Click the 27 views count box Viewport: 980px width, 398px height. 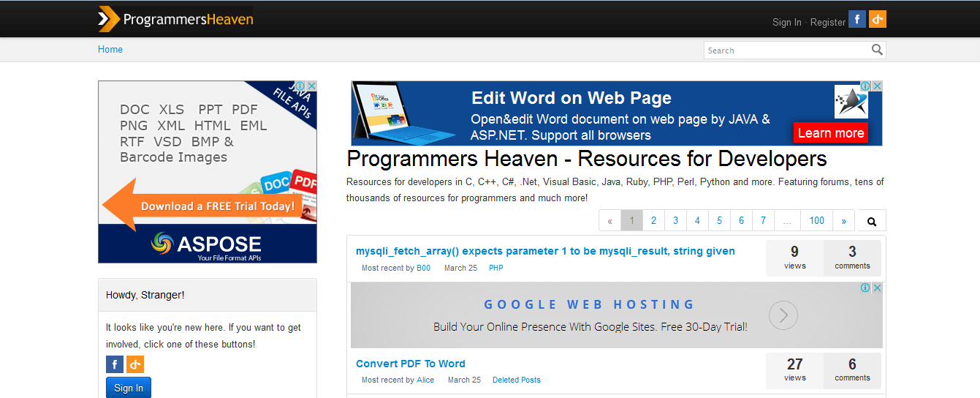[794, 370]
